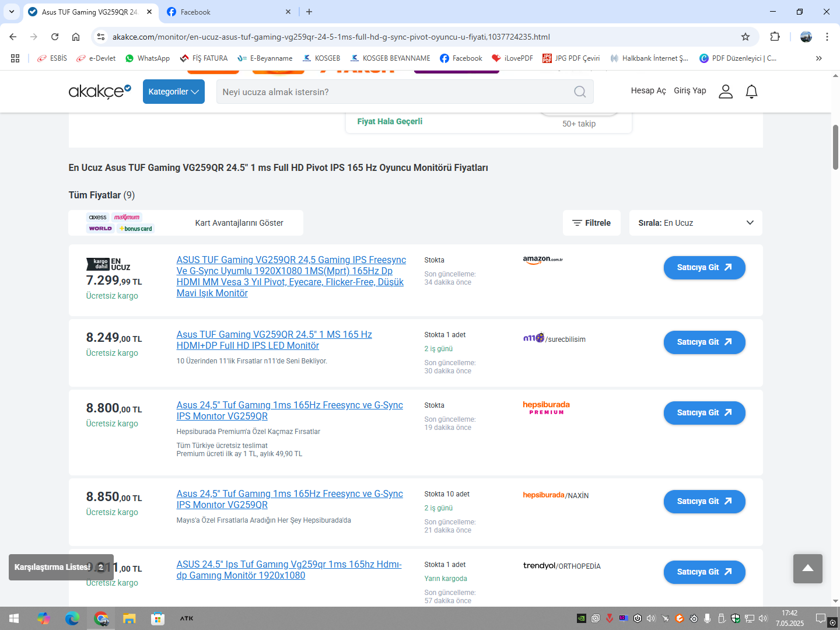Open JPG PDF Çeviri bookmark
840x630 pixels.
(x=571, y=58)
